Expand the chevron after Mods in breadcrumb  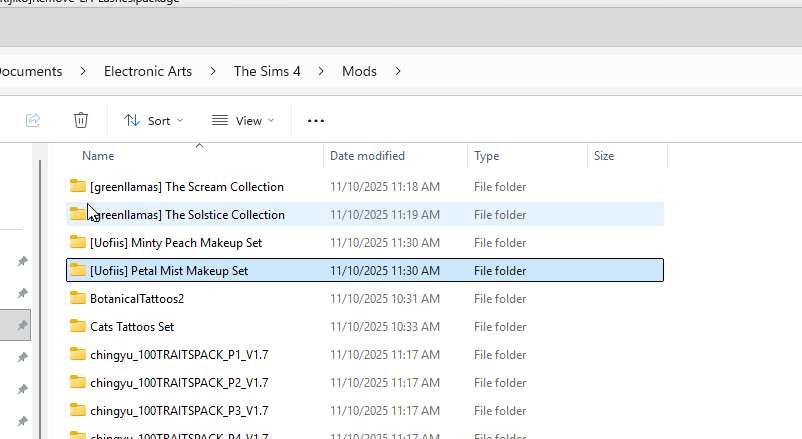(398, 72)
